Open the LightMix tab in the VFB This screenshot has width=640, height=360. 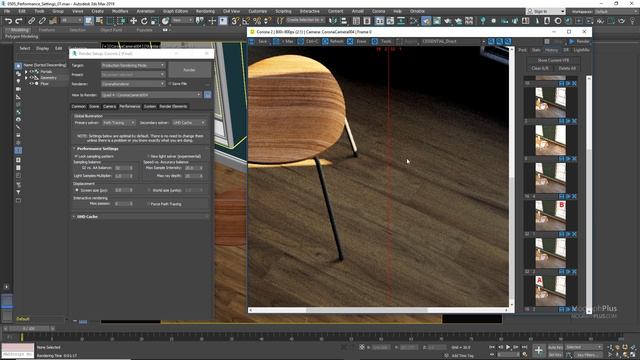(x=581, y=50)
